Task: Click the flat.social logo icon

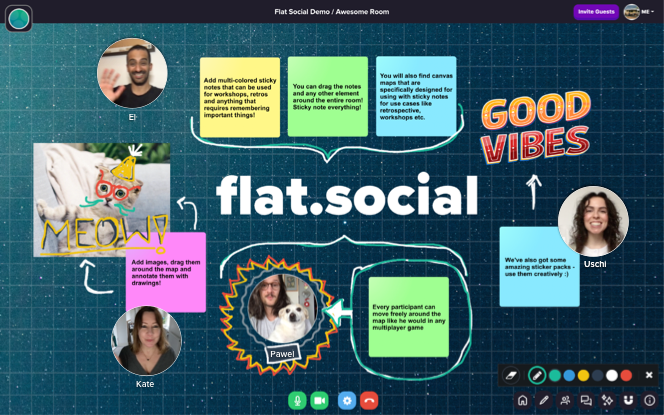Action: coord(19,19)
